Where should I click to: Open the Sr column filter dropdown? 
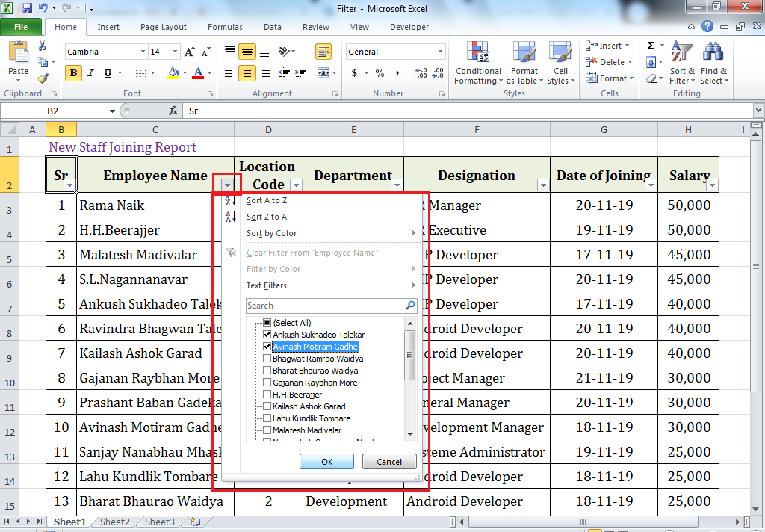pyautogui.click(x=69, y=185)
